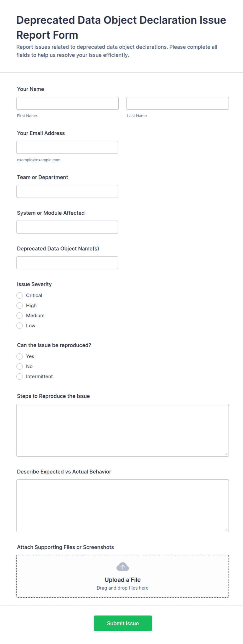Click the Upload a File text
This screenshot has width=243, height=644.
click(123, 580)
